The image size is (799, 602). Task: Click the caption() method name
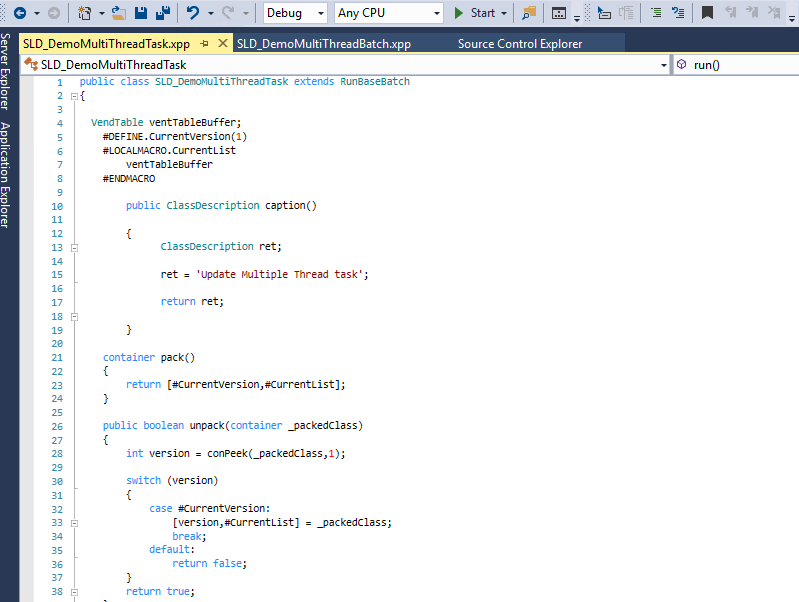click(x=290, y=205)
